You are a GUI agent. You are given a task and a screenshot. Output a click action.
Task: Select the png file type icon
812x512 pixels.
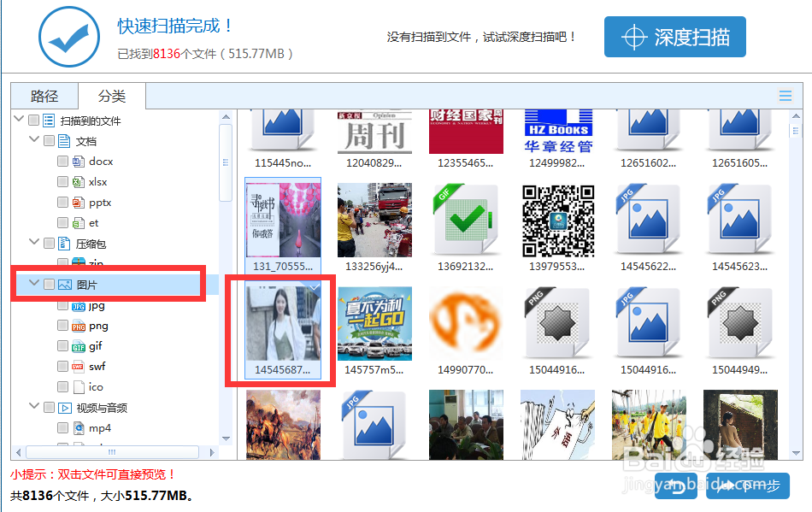click(78, 327)
